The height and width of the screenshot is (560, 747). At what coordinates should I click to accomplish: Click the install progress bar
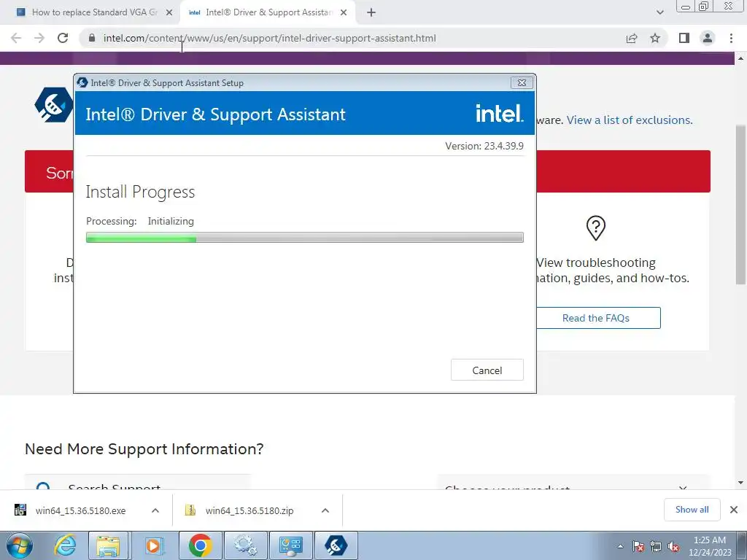point(304,237)
